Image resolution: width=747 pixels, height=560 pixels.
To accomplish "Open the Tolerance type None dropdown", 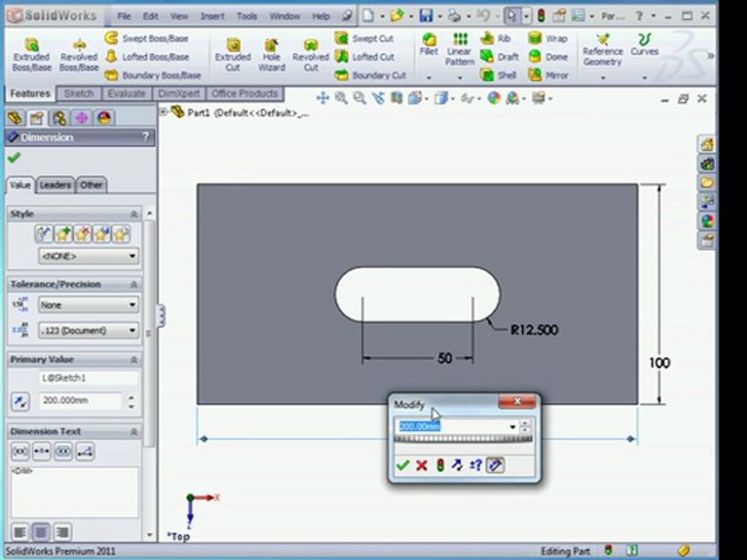I will pos(89,305).
